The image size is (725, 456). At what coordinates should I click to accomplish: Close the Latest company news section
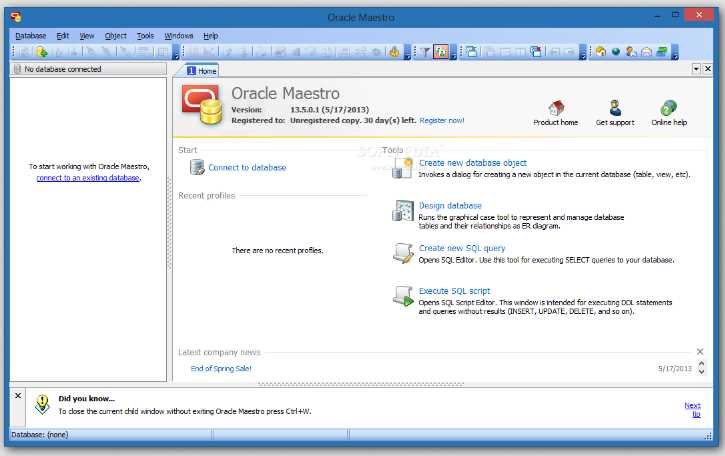pos(700,351)
